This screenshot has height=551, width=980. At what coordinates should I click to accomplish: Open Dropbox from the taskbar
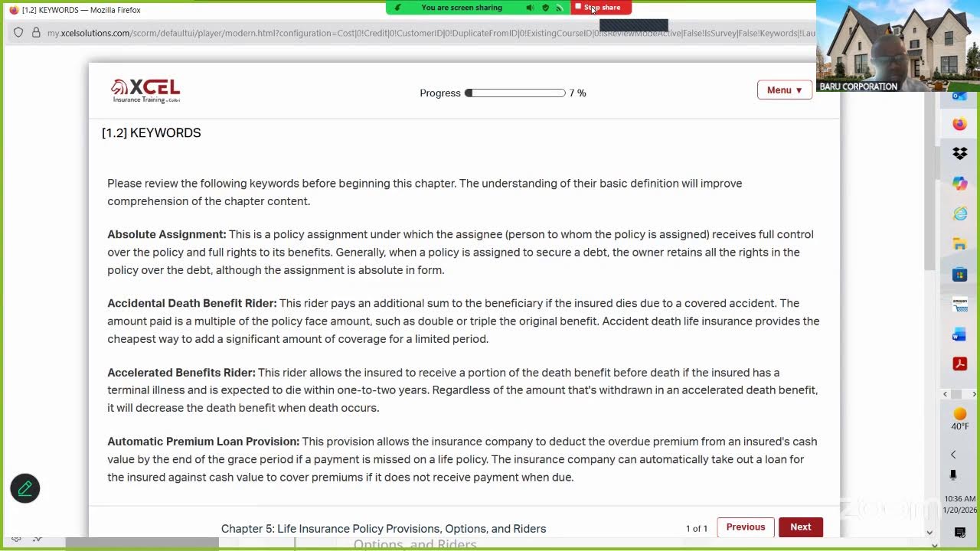[960, 154]
